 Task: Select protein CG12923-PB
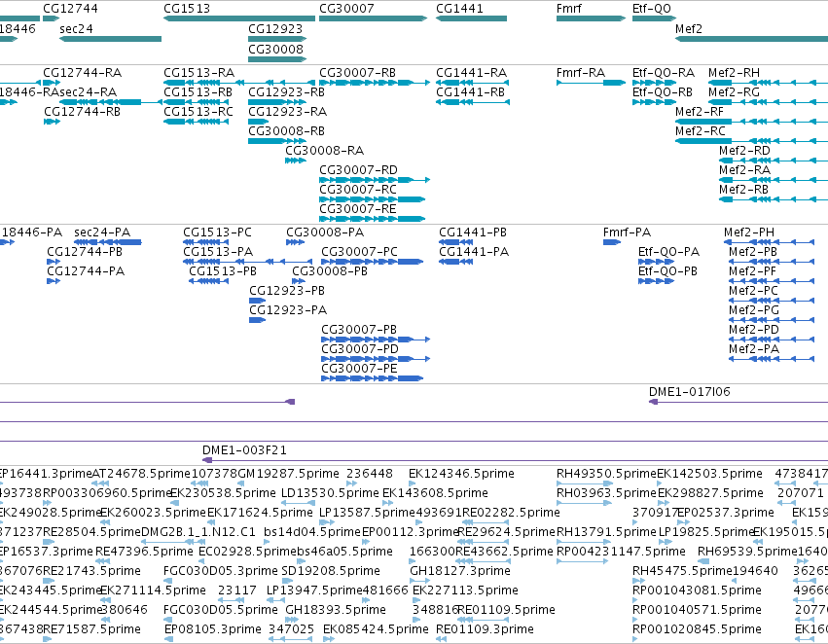[x=287, y=291]
